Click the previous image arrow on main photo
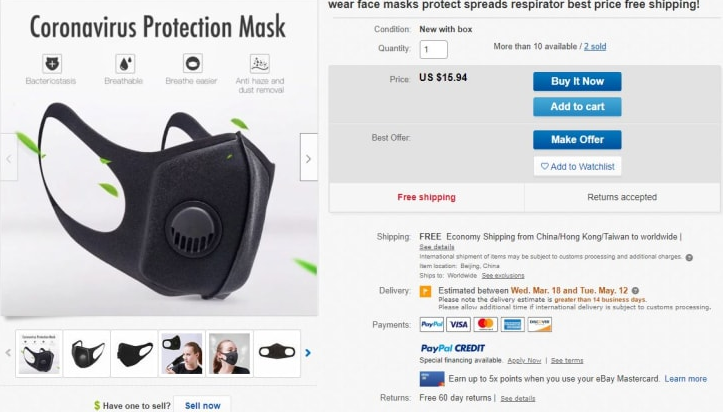This screenshot has height=416, width=723. [9, 157]
